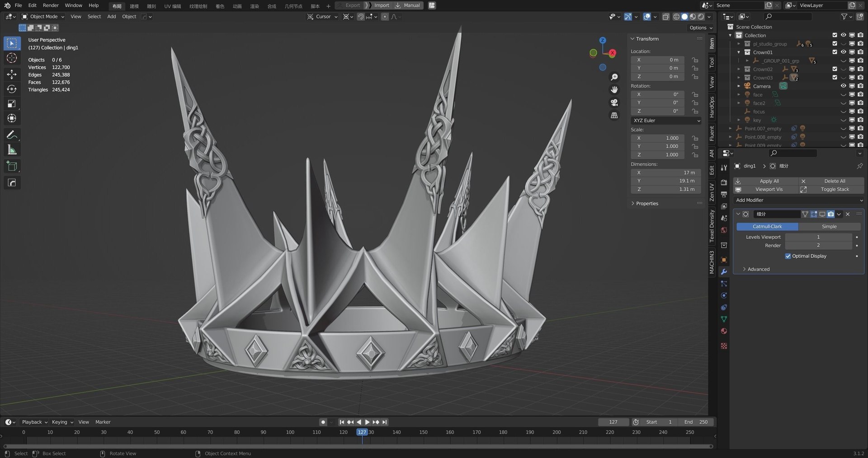Open the Window menu
Screen dimensions: 868x458
(x=73, y=5)
